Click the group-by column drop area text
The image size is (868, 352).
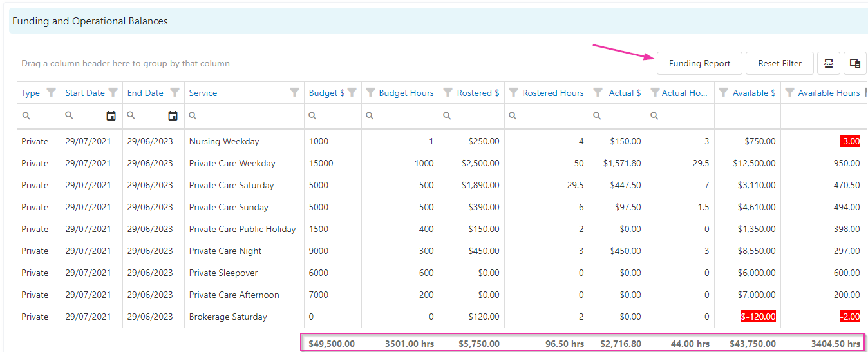tap(126, 63)
